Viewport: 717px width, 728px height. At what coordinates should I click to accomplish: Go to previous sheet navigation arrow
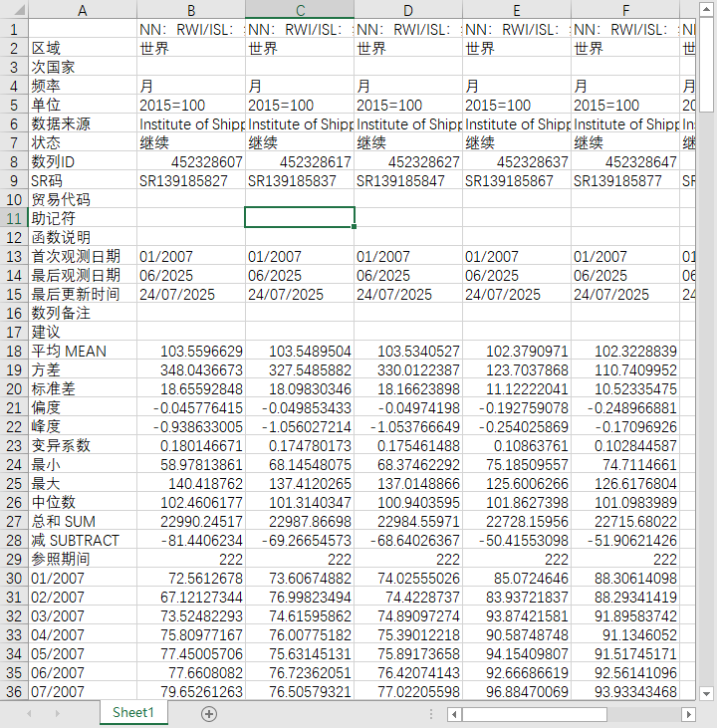[29, 714]
